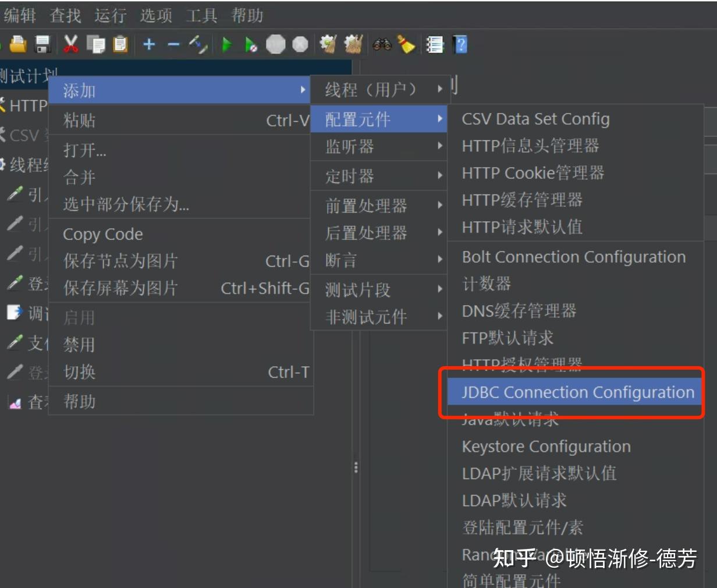
Task: Expand the 线程（用户）submenu
Action: (x=379, y=90)
